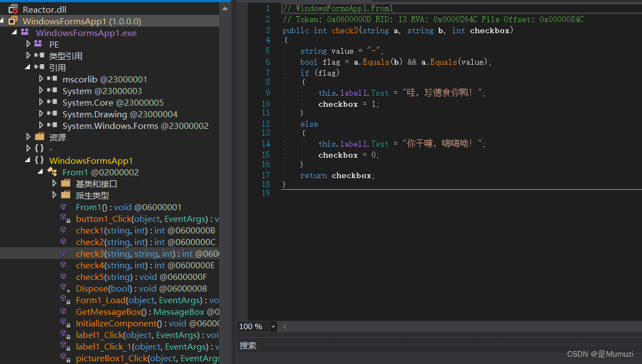
Task: Click the label1 reference on line 9
Action: 353,93
